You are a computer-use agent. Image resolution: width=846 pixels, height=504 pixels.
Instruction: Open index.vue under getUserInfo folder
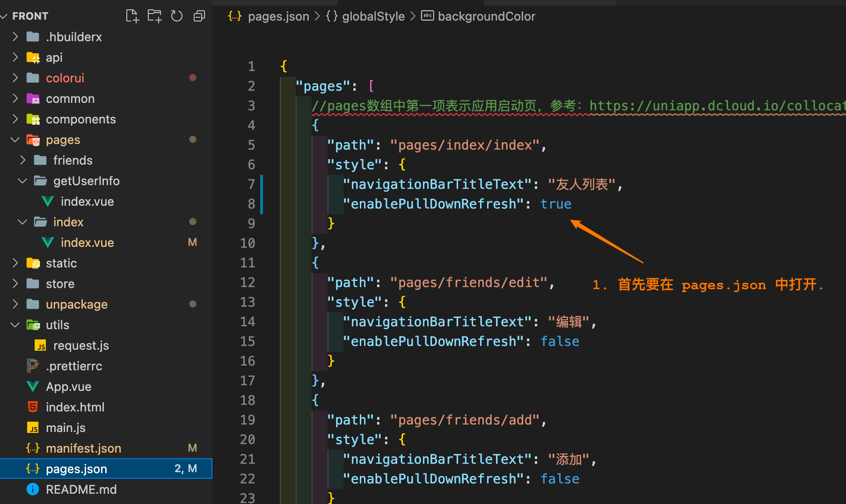tap(88, 202)
